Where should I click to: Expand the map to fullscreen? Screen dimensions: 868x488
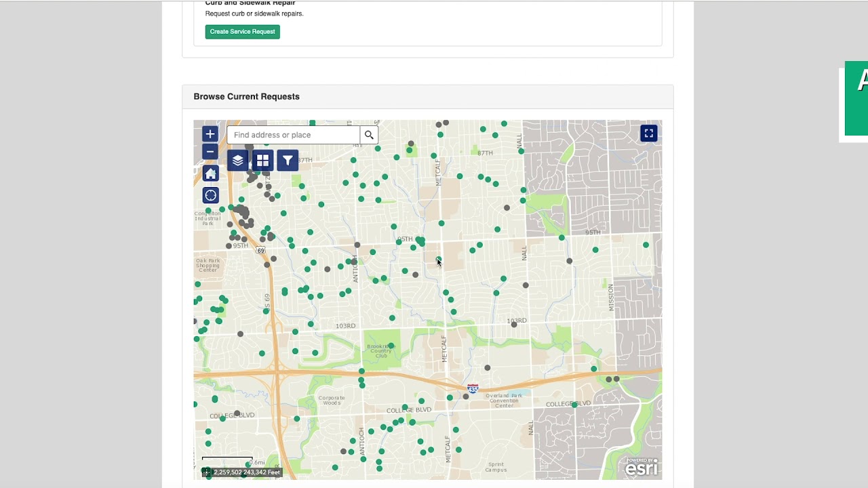coord(648,134)
